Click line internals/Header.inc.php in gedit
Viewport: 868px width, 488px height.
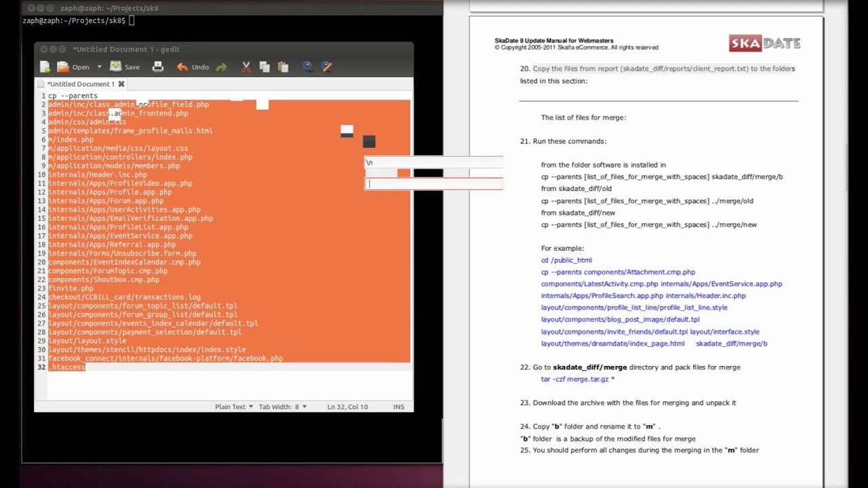(x=98, y=175)
